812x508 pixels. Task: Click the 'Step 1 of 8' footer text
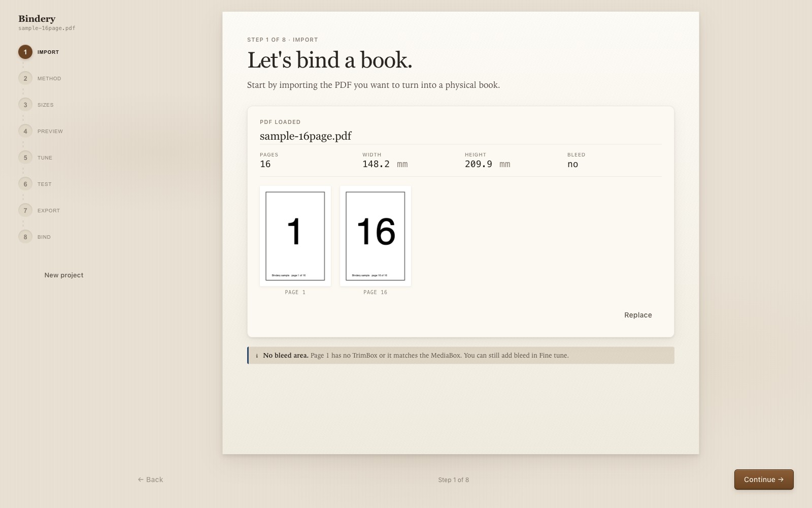(454, 480)
